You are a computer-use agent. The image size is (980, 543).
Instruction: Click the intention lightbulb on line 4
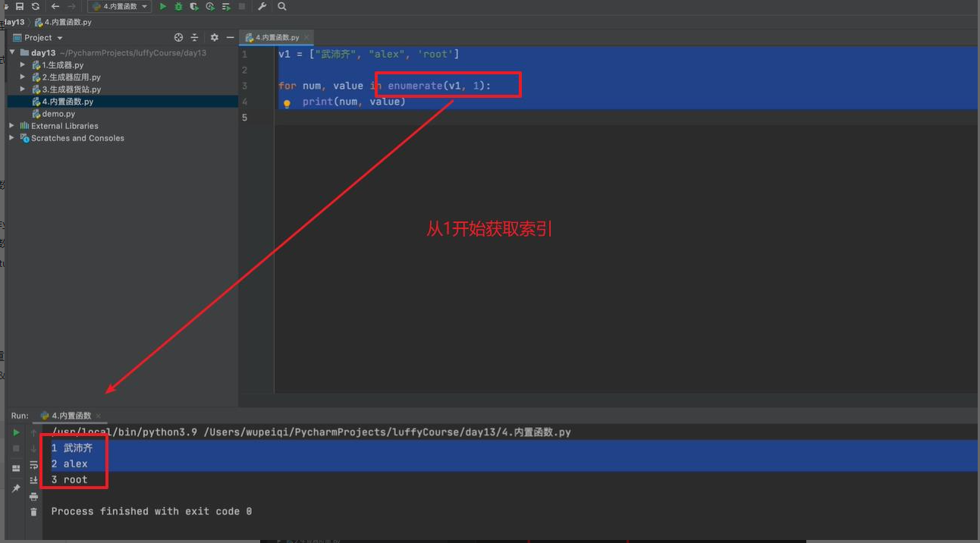coord(287,104)
